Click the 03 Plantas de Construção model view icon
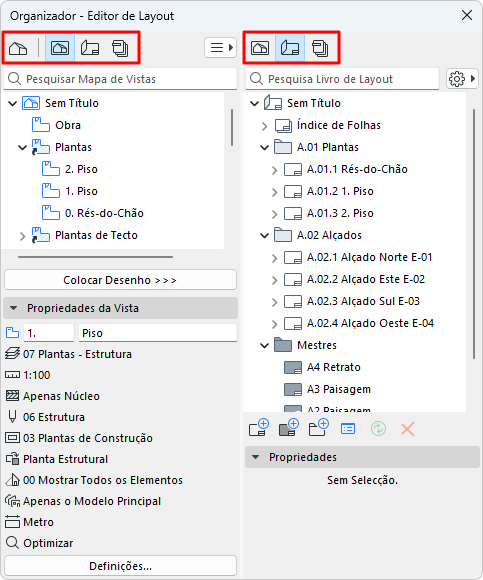Screen dimensions: 483x580 (12, 438)
